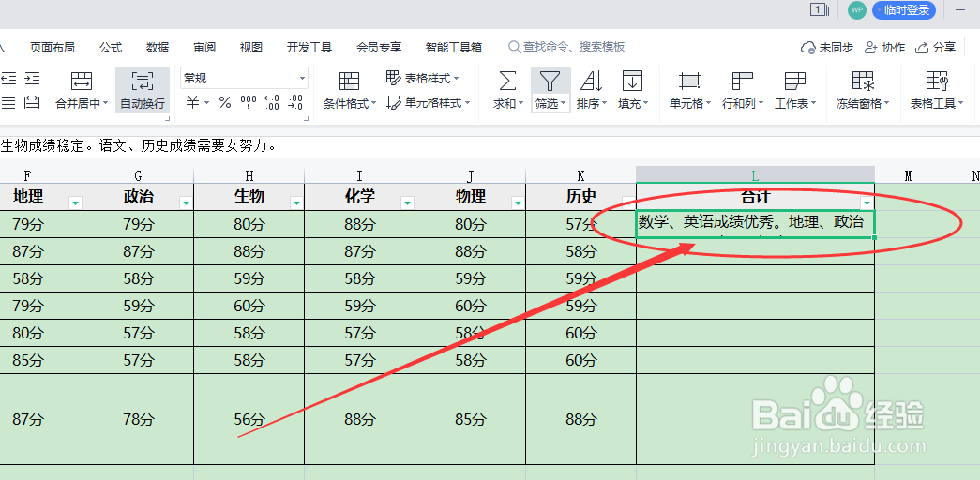Click the 求和 sum icon
The image size is (980, 480).
(508, 81)
